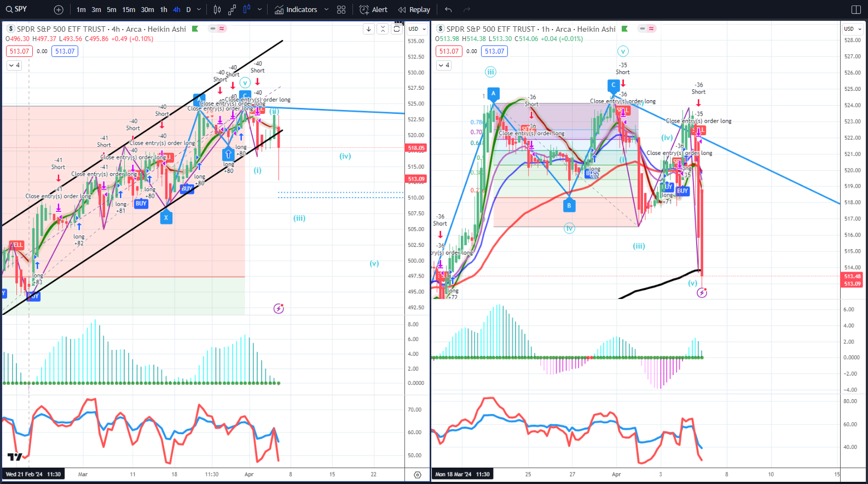
Task: Click the A wave marker on 1h chart
Action: pos(493,94)
